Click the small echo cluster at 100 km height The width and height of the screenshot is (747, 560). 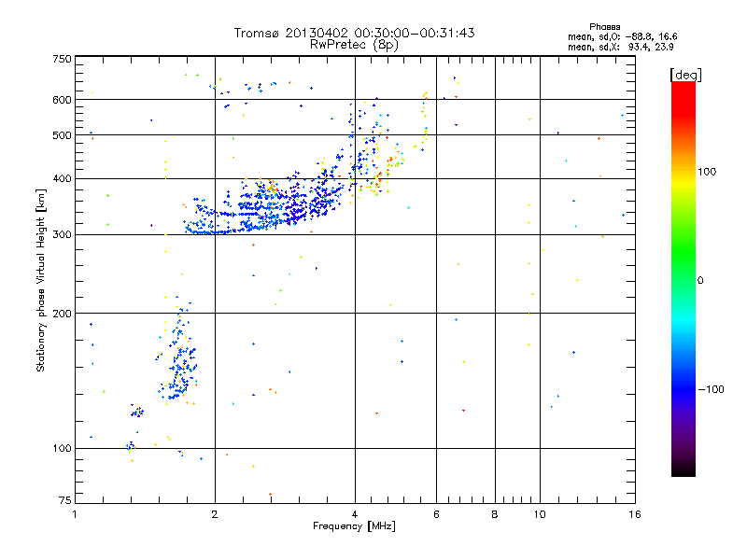131,446
